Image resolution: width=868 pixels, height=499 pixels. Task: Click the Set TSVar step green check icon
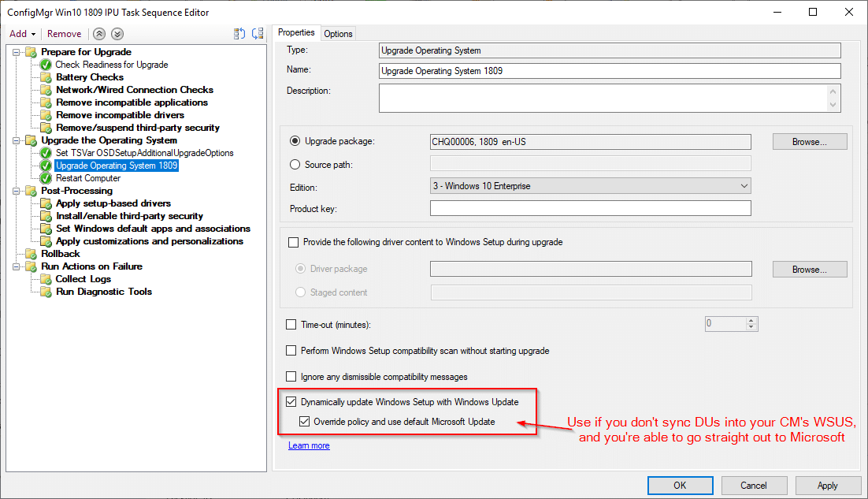[x=46, y=153]
